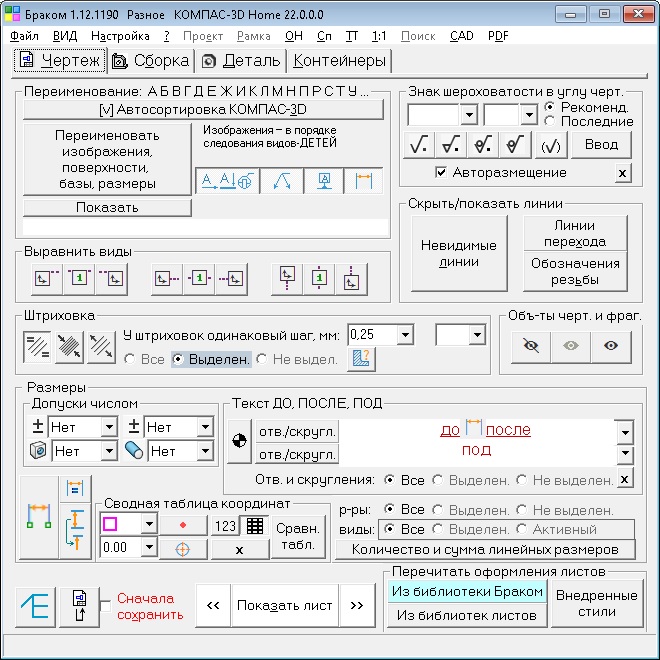Viewport: 660px width, 660px height.
Task: Click the save sheet with arrow icon
Action: (x=80, y=607)
